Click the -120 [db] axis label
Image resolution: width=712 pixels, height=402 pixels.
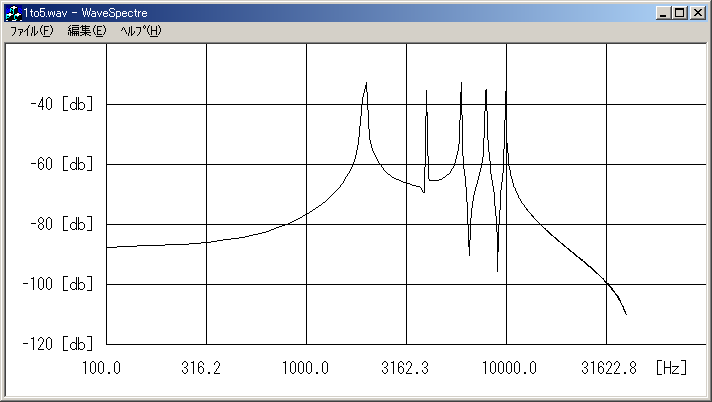pyautogui.click(x=58, y=344)
